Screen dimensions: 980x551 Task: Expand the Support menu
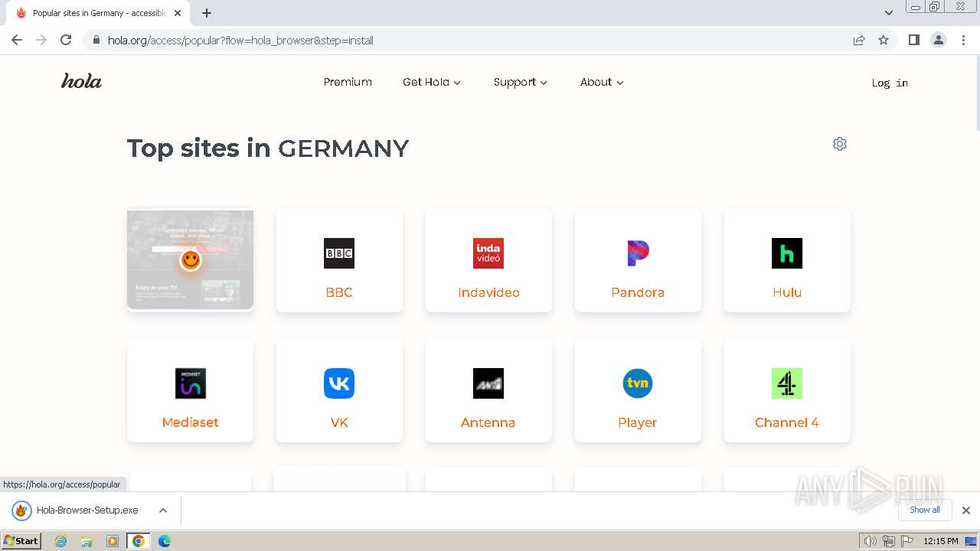pos(521,82)
